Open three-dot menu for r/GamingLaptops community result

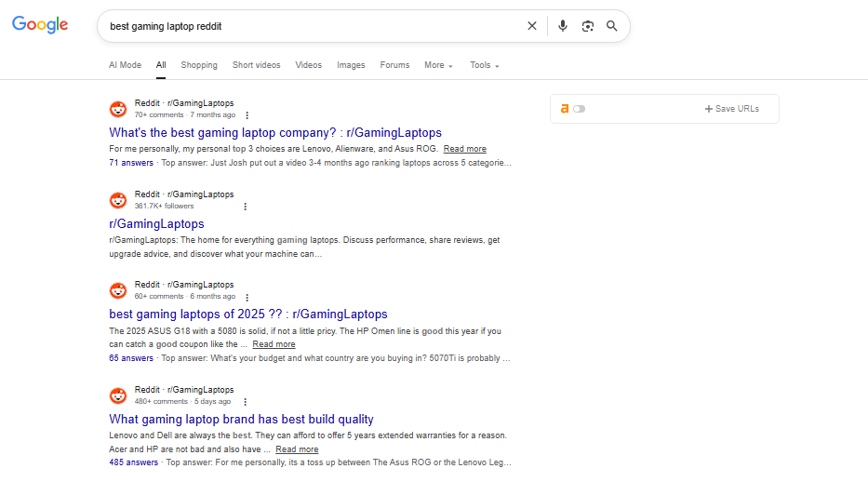pyautogui.click(x=245, y=207)
